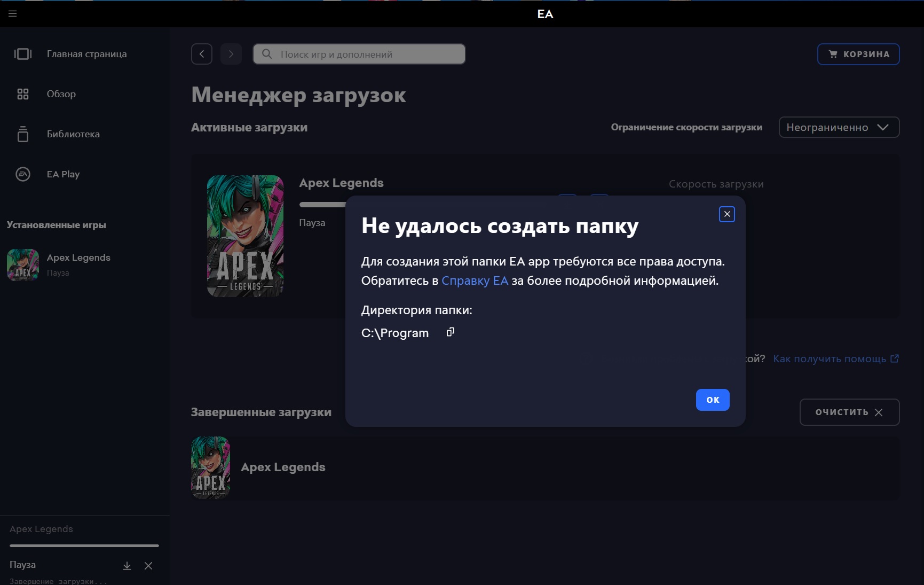Cancel the download with the X icon
924x585 pixels.
[148, 565]
